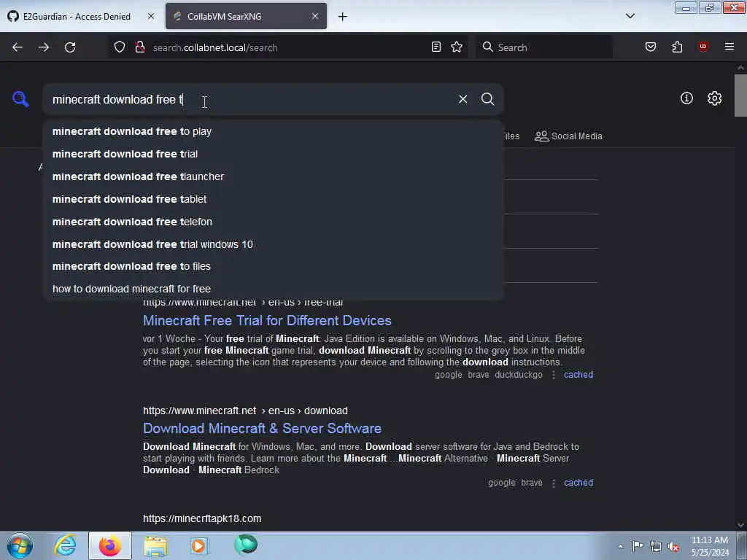747x560 pixels.
Task: Click the Firefox taskbar icon
Action: point(110,545)
